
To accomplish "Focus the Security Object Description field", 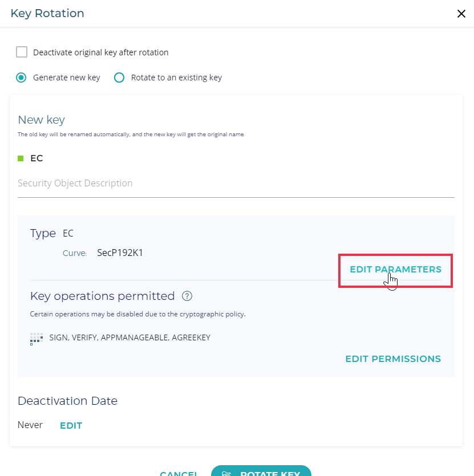I will (x=236, y=184).
